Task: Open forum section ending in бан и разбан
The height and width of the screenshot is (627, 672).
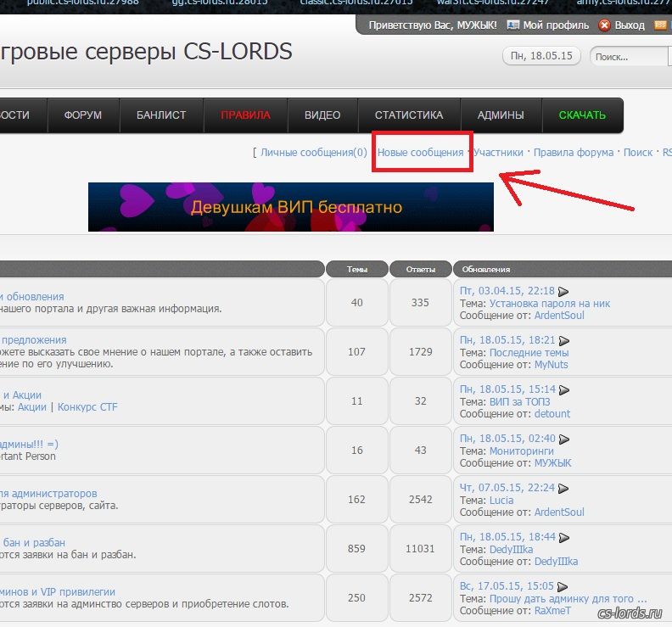Action: pyautogui.click(x=32, y=543)
